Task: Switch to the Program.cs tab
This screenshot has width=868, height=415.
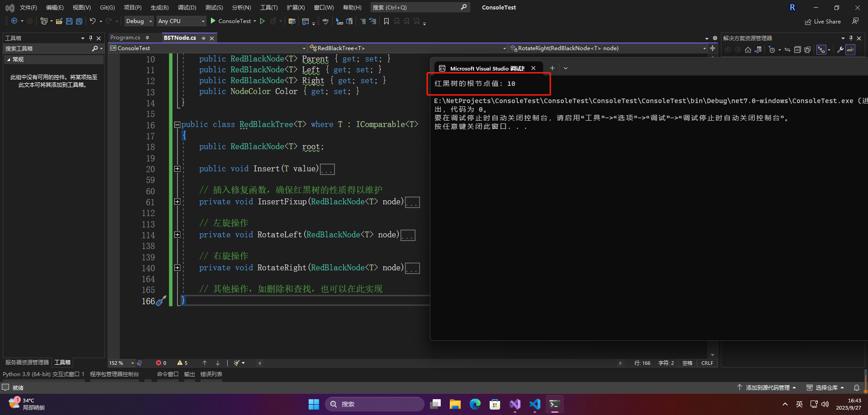Action: click(125, 38)
